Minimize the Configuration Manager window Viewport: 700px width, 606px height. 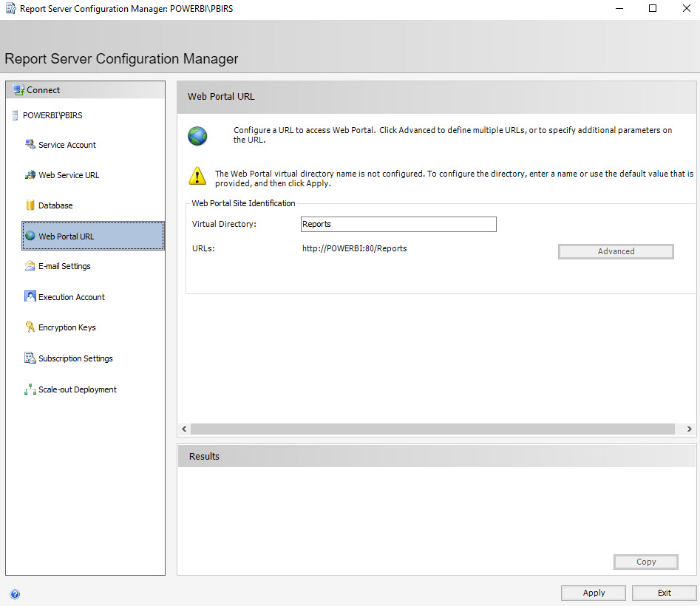pyautogui.click(x=619, y=8)
